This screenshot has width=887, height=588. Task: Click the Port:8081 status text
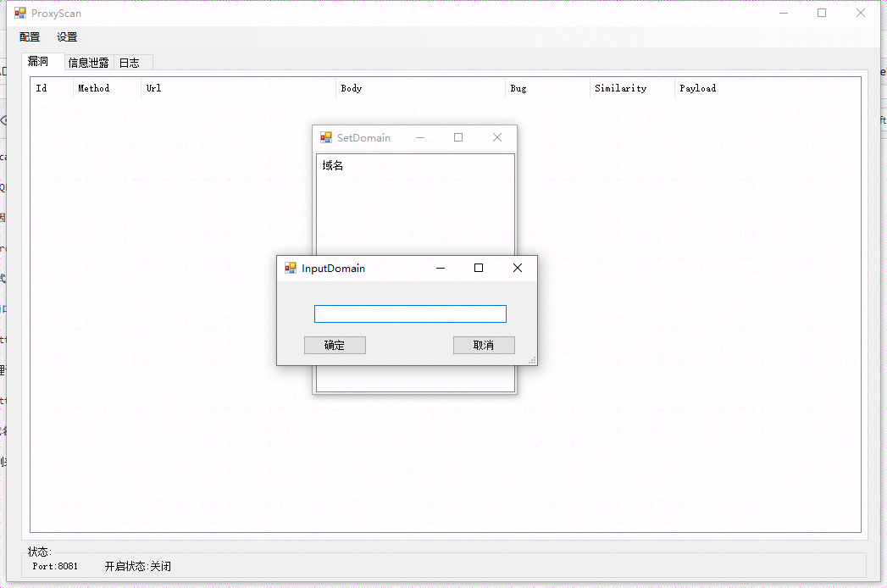(55, 566)
